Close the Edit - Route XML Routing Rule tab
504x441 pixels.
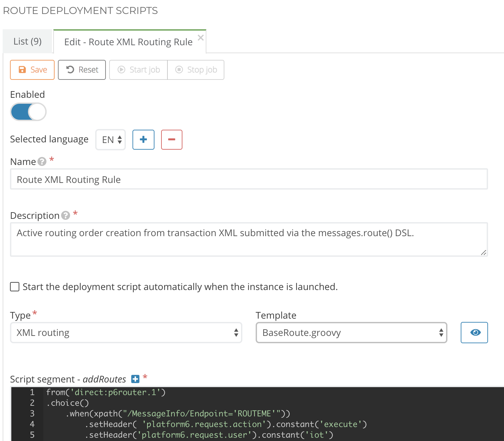point(200,38)
